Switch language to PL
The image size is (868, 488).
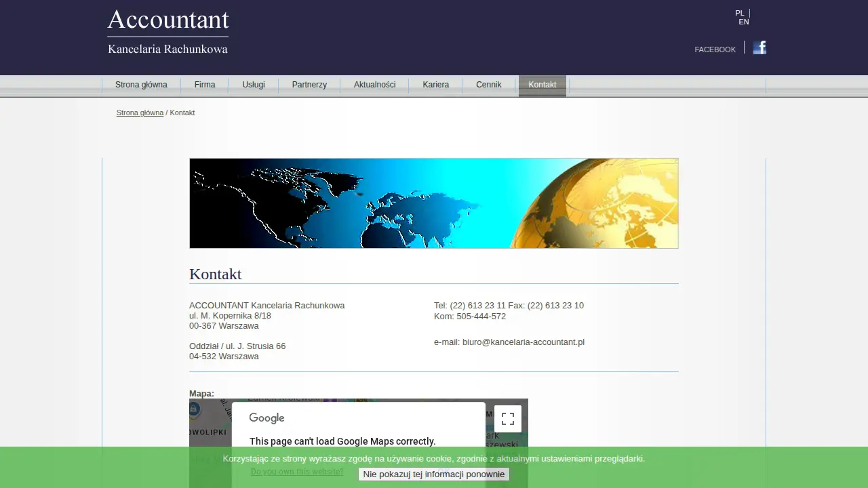[x=740, y=13]
